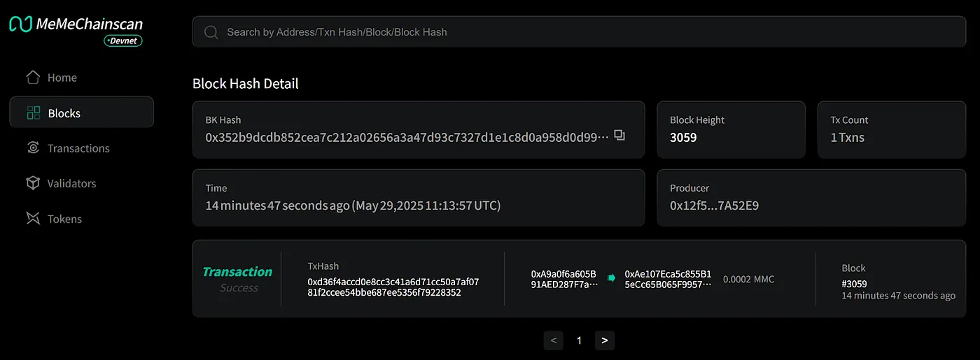Go to next page with right chevron
The height and width of the screenshot is (360, 980).
(x=605, y=340)
